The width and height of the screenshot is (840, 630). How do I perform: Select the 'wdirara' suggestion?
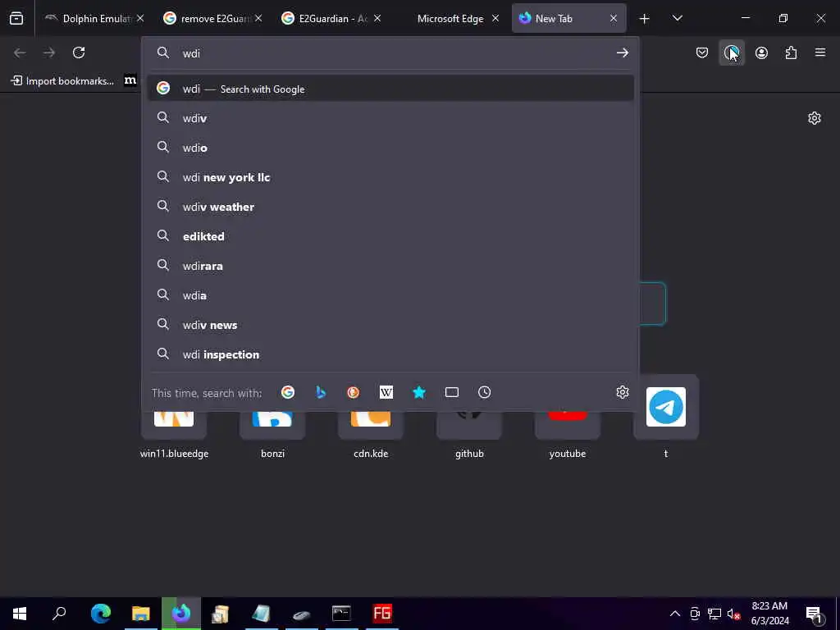(390, 266)
